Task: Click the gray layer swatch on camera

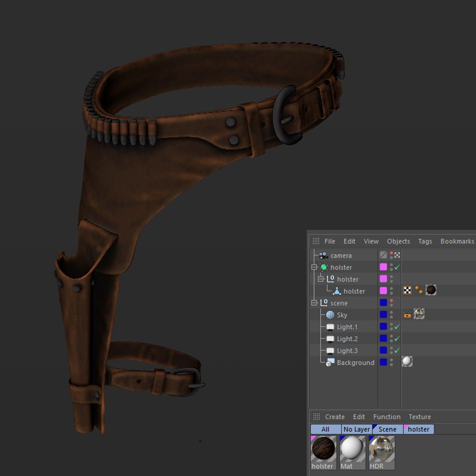Action: point(383,255)
